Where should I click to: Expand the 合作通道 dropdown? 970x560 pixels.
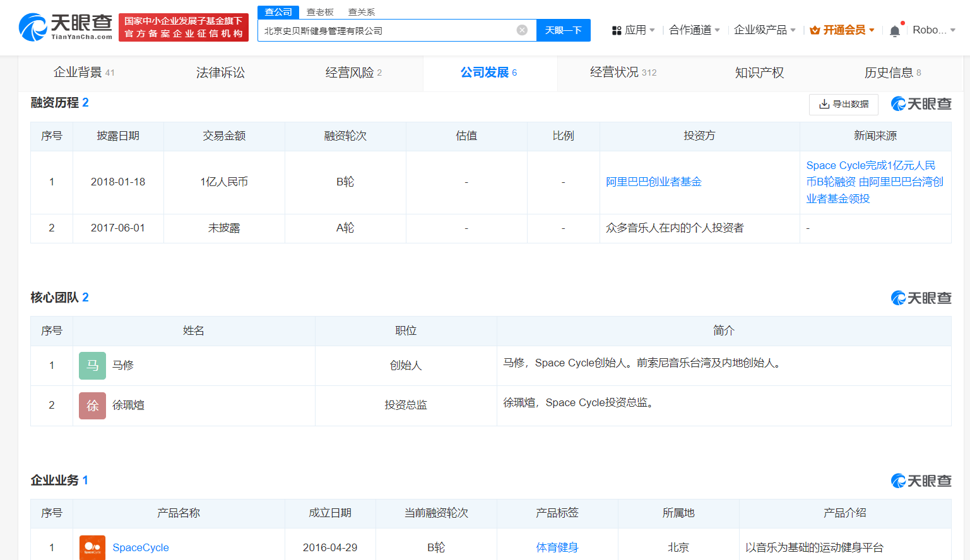717,30
